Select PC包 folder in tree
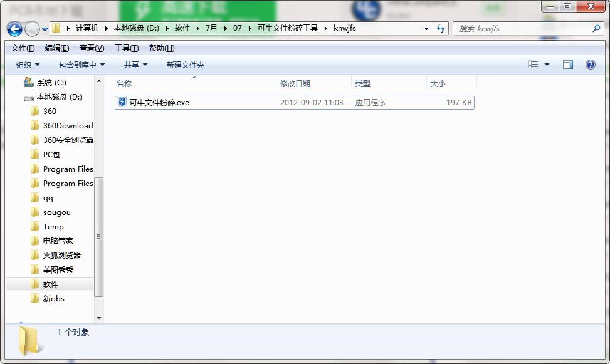The image size is (610, 364). point(51,154)
